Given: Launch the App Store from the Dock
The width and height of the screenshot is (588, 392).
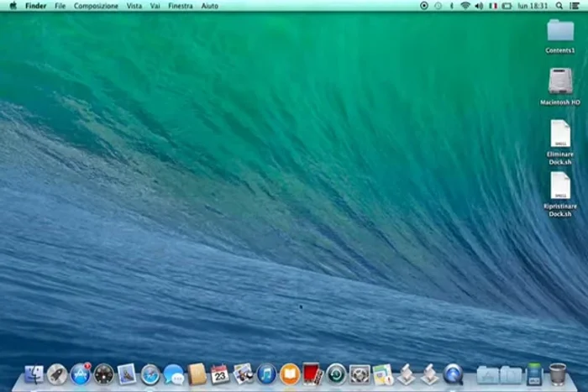Looking at the screenshot, I should pyautogui.click(x=81, y=374).
